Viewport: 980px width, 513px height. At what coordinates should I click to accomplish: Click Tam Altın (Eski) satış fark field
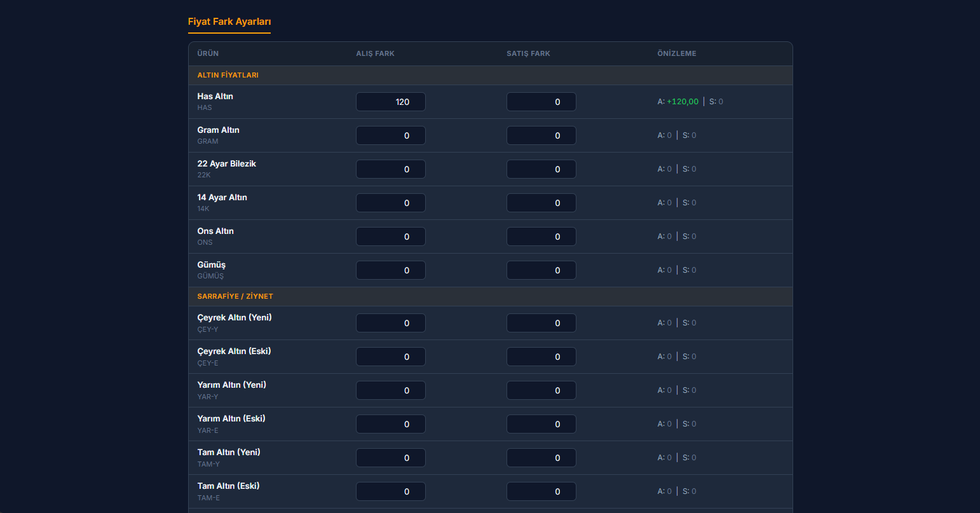pyautogui.click(x=541, y=491)
